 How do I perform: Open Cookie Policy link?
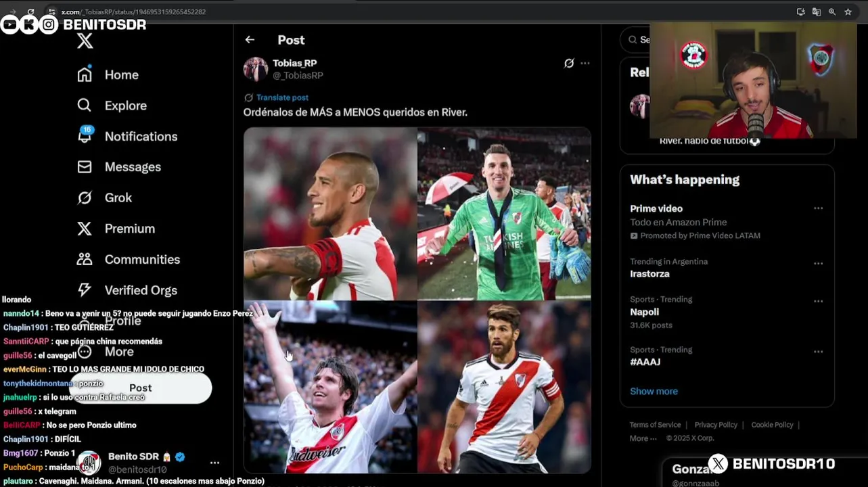(x=772, y=425)
